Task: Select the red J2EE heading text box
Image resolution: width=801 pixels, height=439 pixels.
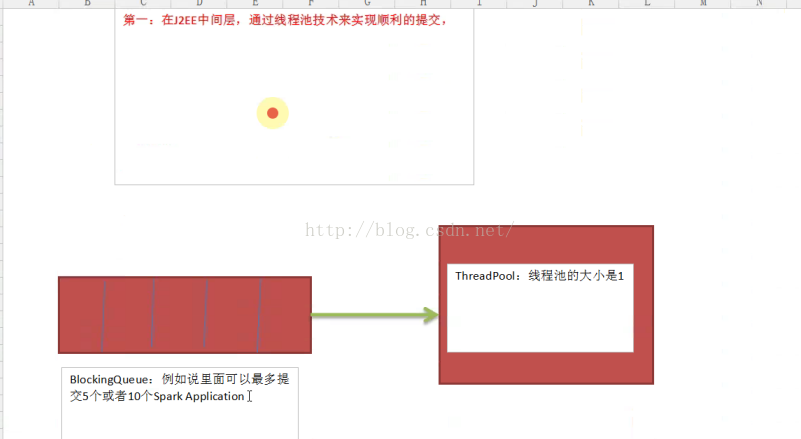Action: (x=294, y=96)
